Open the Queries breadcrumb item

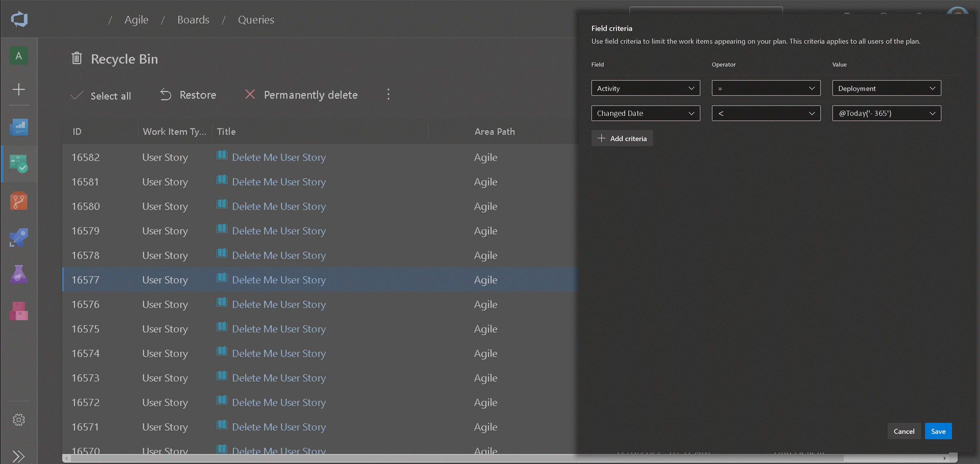coord(256,19)
